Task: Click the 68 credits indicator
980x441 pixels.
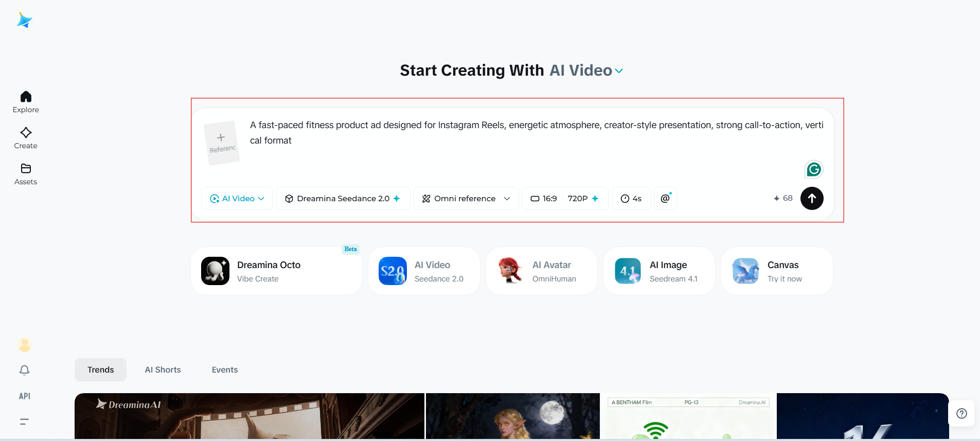Action: pyautogui.click(x=783, y=198)
